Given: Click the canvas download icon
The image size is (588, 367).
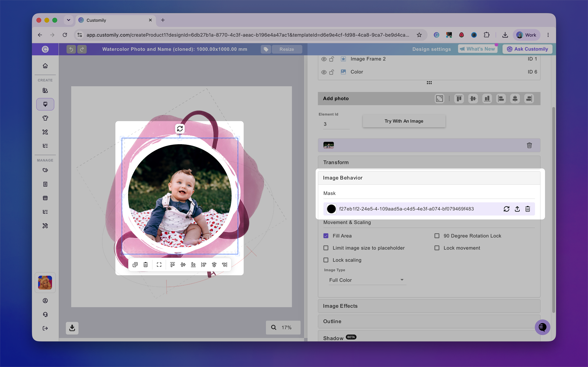Looking at the screenshot, I should (x=72, y=328).
